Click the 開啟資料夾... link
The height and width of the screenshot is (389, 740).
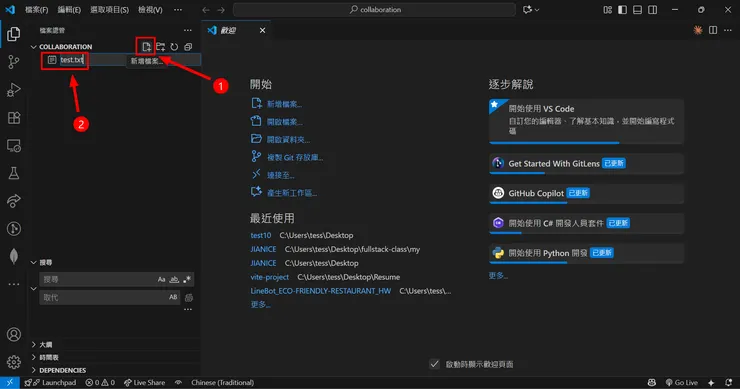click(x=288, y=140)
